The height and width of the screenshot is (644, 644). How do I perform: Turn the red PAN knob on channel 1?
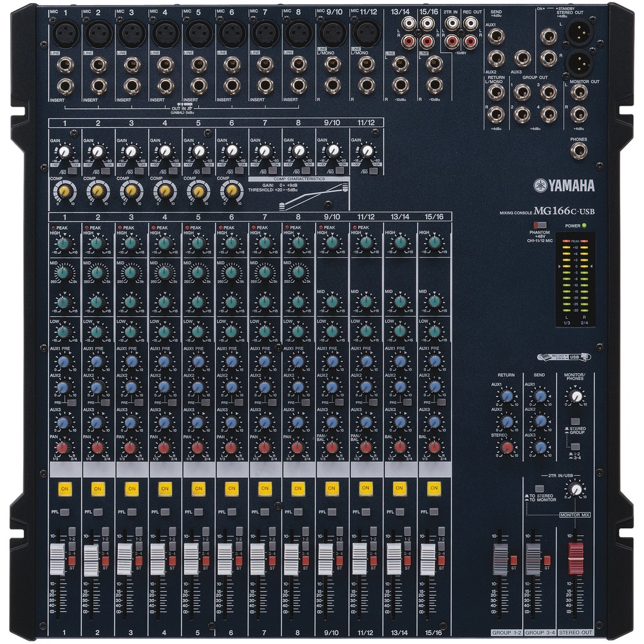point(63,448)
